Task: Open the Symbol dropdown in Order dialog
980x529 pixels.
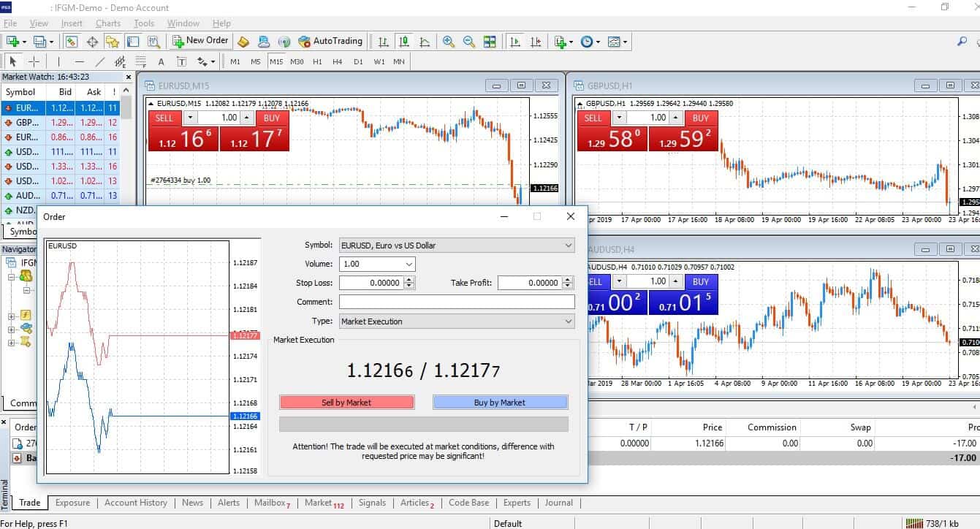Action: click(569, 246)
